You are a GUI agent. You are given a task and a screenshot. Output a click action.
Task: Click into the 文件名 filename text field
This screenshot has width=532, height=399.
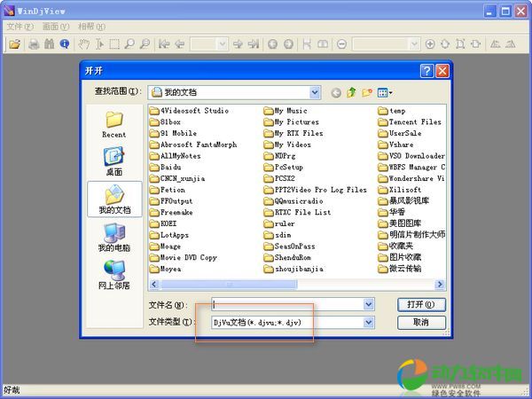point(286,304)
